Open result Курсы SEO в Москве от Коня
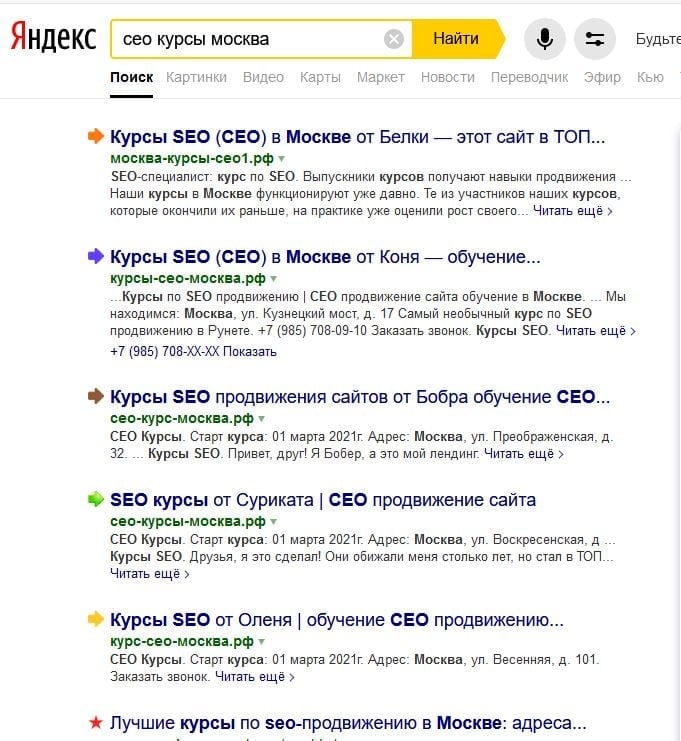The image size is (681, 741). click(x=325, y=257)
